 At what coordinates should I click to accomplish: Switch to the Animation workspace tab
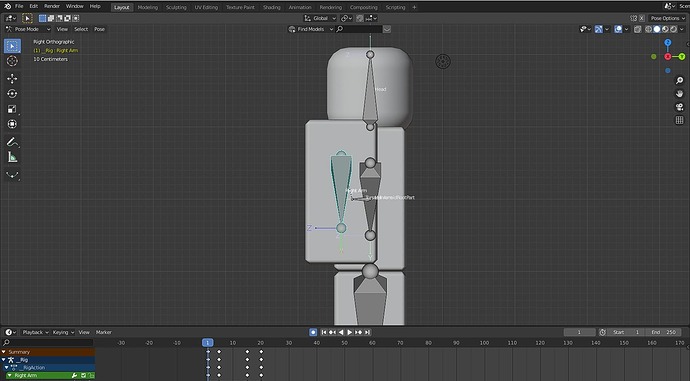tap(300, 7)
